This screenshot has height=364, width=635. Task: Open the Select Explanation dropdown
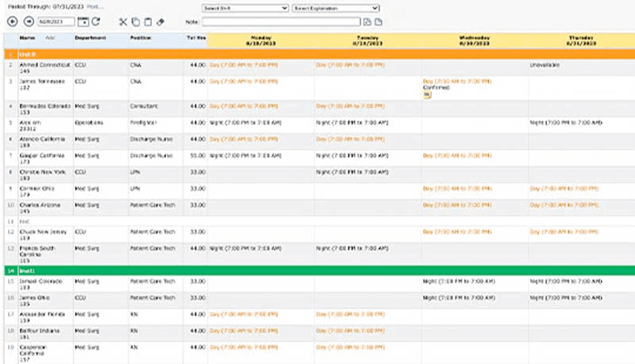pyautogui.click(x=336, y=8)
